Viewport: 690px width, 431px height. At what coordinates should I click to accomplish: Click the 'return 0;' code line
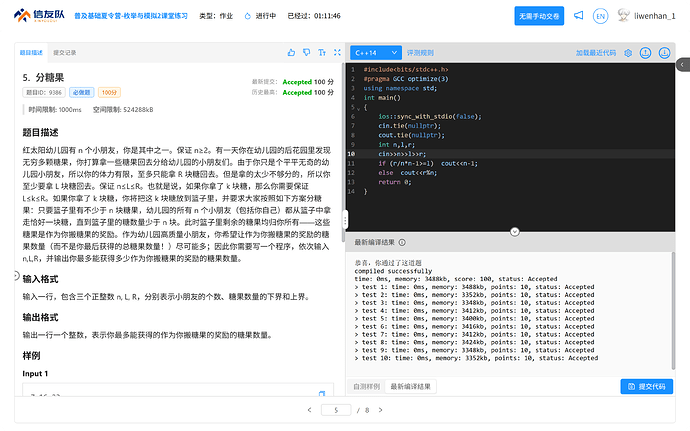395,182
